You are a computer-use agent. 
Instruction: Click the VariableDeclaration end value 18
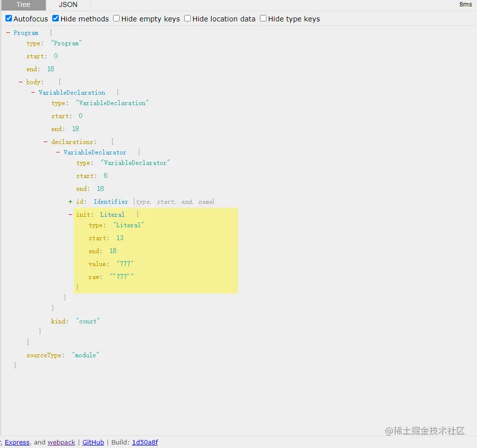coord(76,129)
